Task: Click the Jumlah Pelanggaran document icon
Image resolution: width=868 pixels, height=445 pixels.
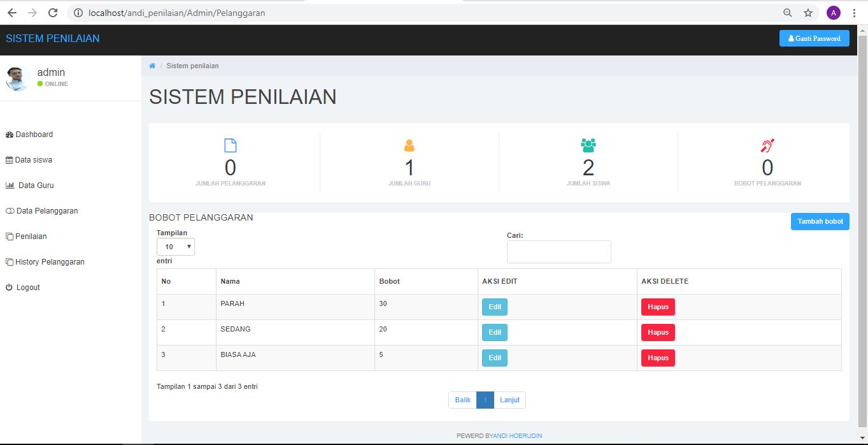Action: point(231,145)
